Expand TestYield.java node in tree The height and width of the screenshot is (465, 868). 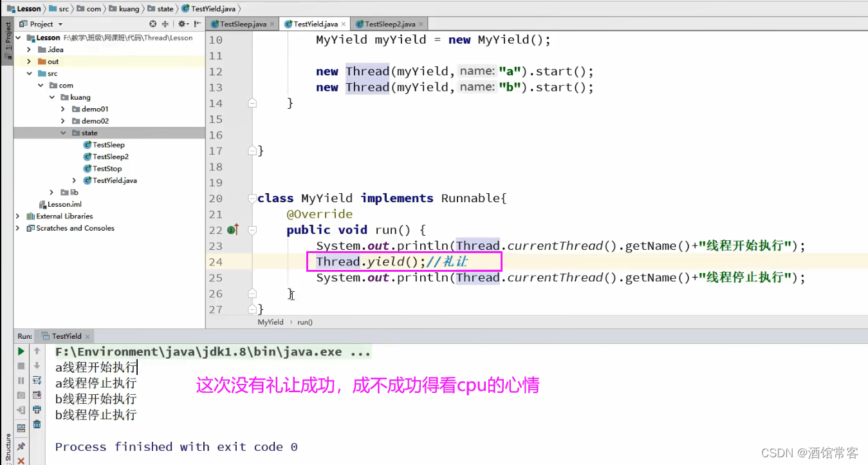75,180
